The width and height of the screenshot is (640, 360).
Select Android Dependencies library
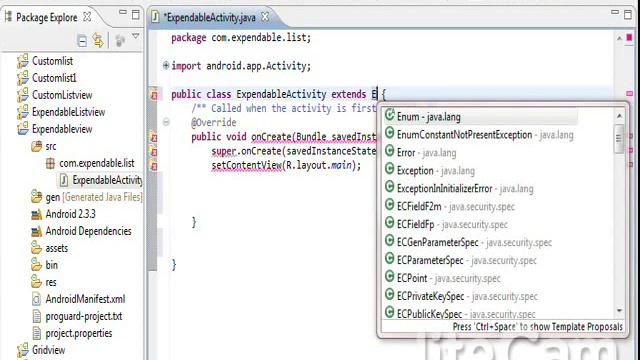[x=88, y=231]
